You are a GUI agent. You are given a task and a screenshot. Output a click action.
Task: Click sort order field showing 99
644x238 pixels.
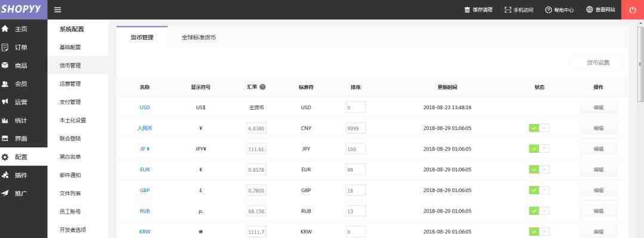(355, 169)
